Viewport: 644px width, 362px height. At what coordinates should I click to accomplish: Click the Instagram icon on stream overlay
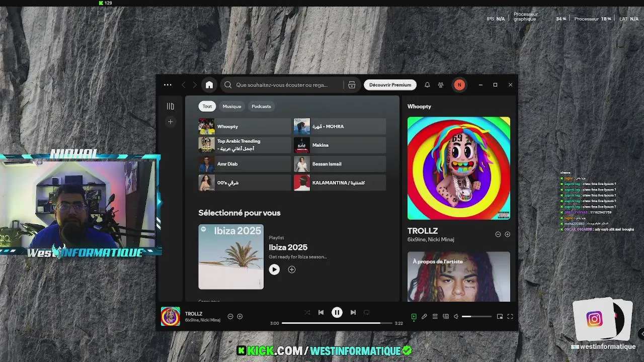click(x=594, y=319)
